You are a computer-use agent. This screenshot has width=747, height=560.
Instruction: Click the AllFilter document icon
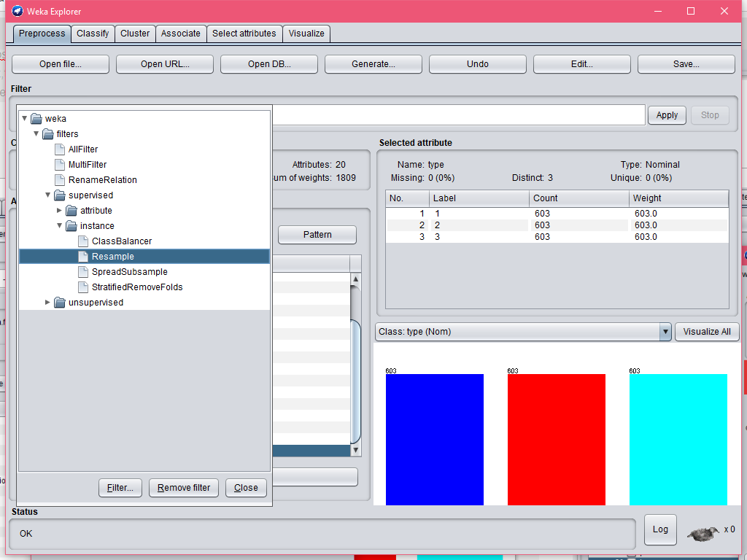60,149
